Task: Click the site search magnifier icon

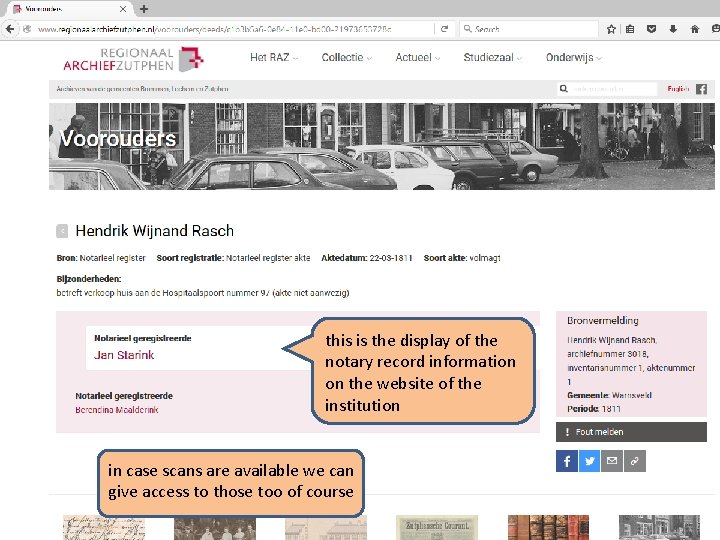Action: point(563,89)
